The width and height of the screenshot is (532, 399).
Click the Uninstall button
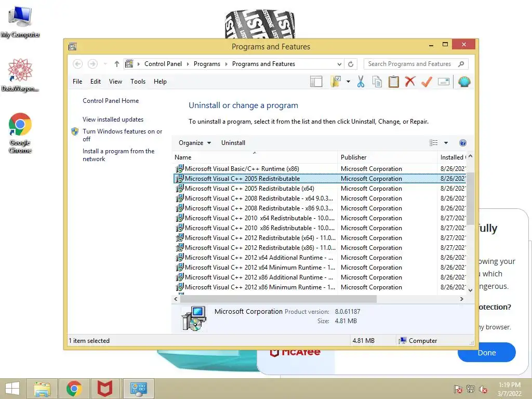tap(233, 143)
